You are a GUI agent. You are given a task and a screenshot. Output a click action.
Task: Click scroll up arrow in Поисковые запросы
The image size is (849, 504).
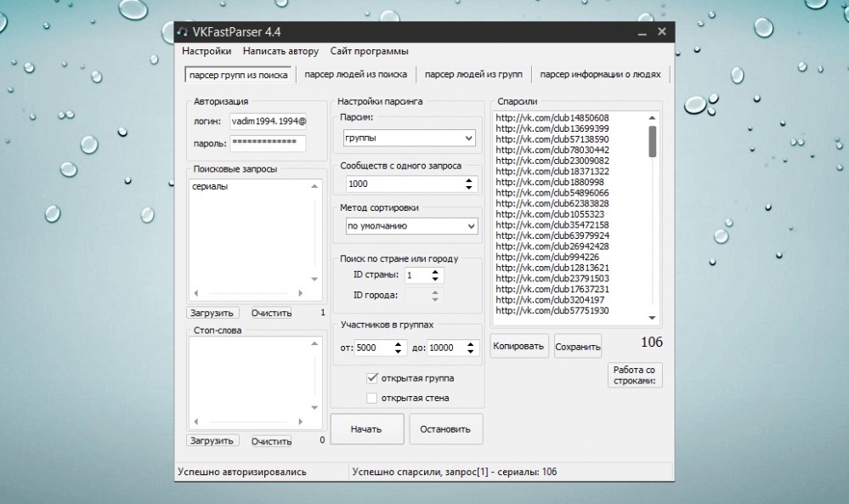coord(314,186)
